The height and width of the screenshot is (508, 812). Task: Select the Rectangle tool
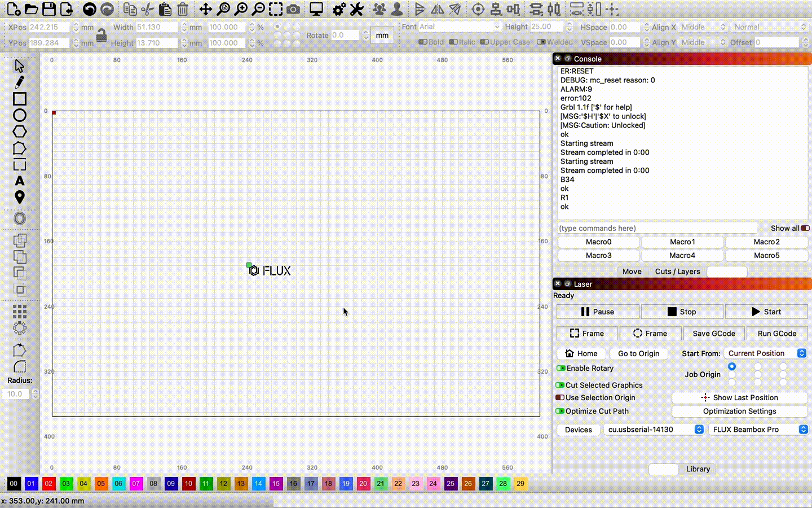click(19, 99)
